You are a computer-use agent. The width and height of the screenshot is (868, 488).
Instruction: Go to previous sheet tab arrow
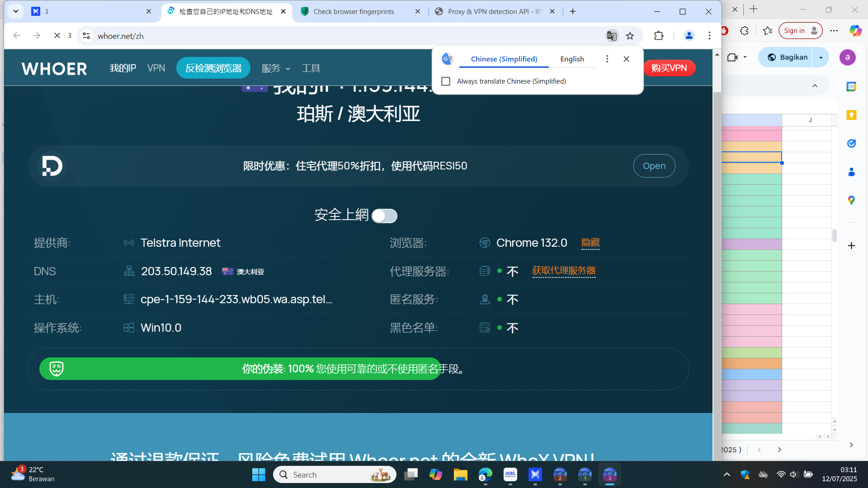pyautogui.click(x=759, y=450)
